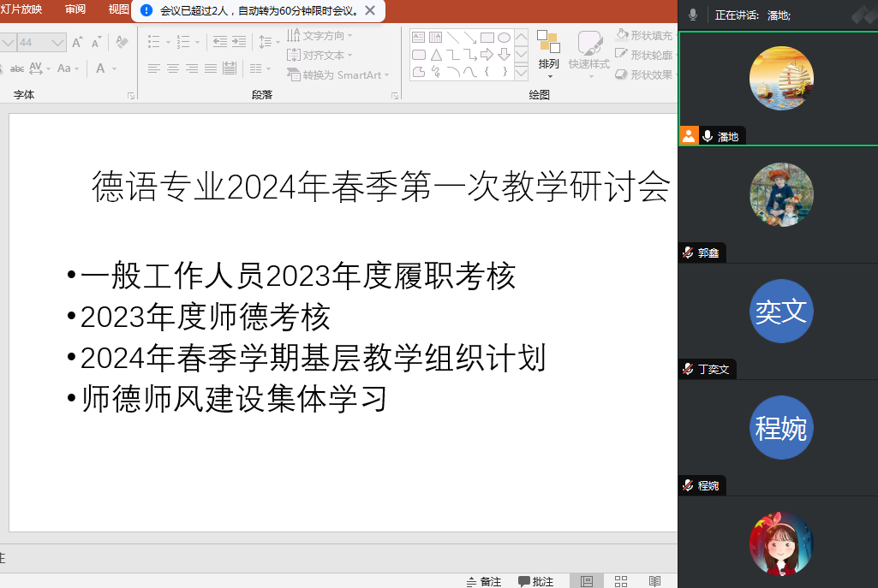This screenshot has height=588, width=878.
Task: Open the 审阅 (Review) ribbon tab
Action: point(75,9)
